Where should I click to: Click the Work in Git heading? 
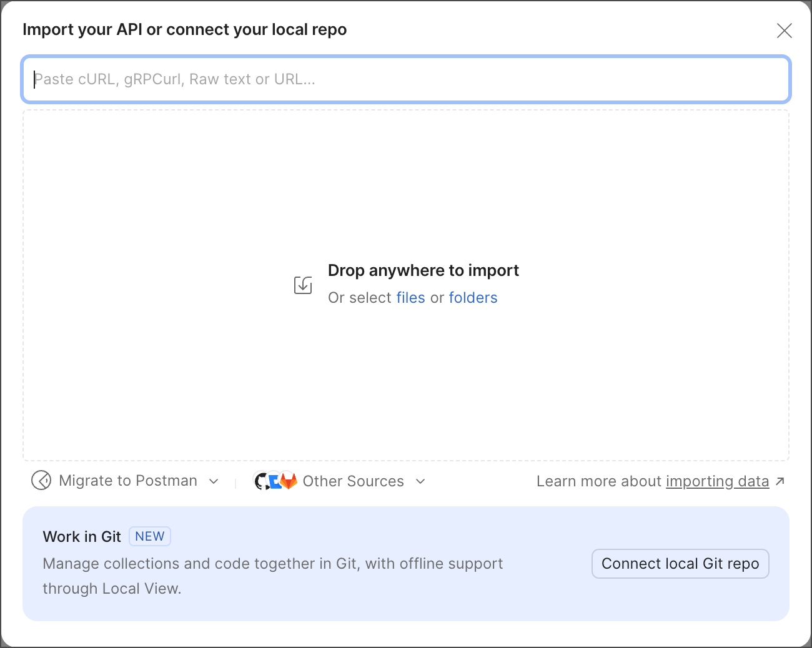[82, 537]
